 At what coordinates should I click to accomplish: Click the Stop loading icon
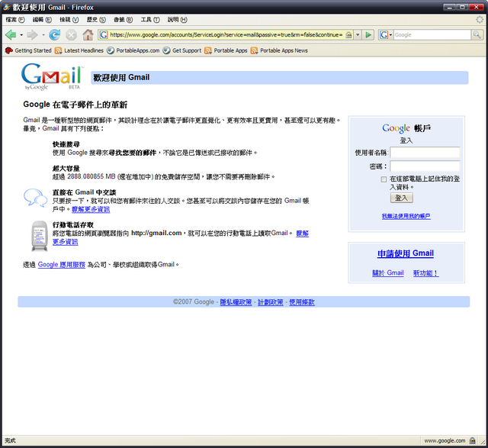71,35
